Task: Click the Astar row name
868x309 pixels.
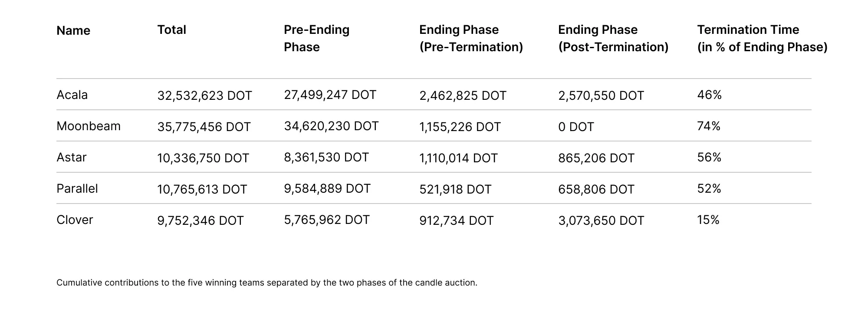Action: (x=72, y=158)
